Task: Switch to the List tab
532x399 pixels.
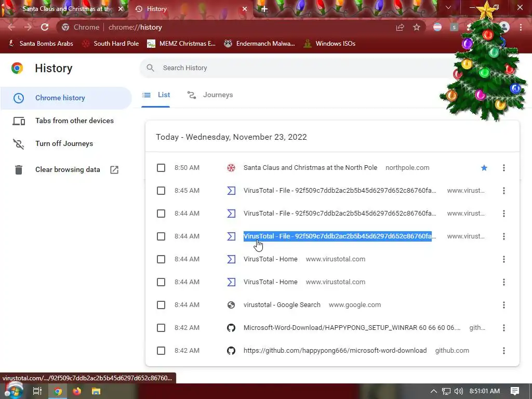Action: coord(156,95)
